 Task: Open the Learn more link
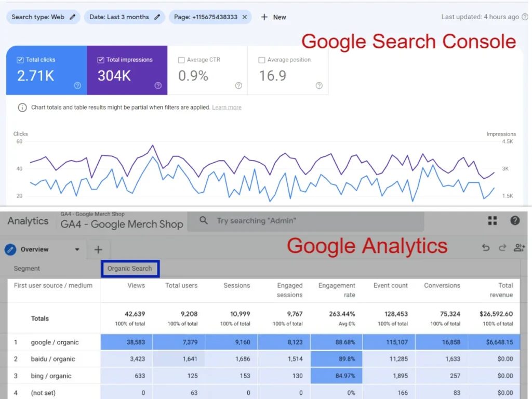point(227,108)
